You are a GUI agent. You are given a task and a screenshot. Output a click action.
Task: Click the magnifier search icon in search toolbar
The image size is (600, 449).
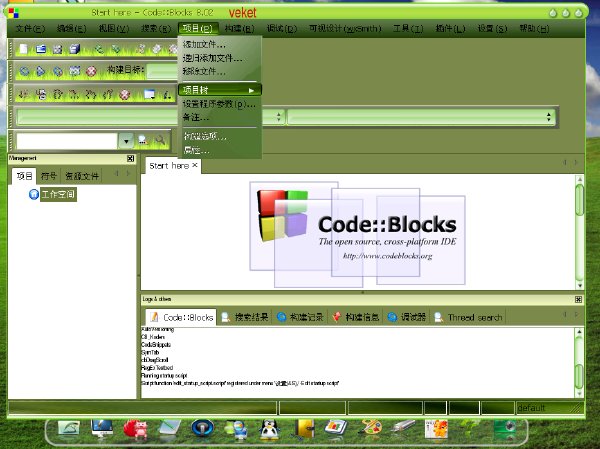(160, 140)
